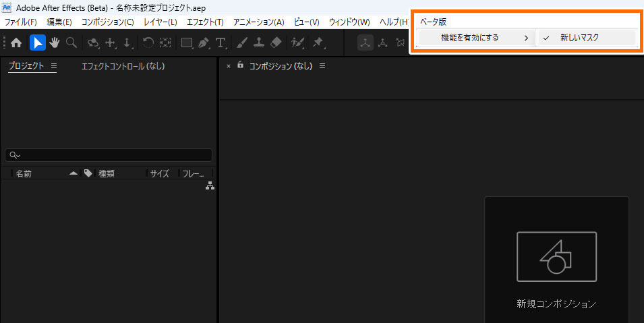644x323 pixels.
Task: Select the Hand tool
Action: (55, 43)
